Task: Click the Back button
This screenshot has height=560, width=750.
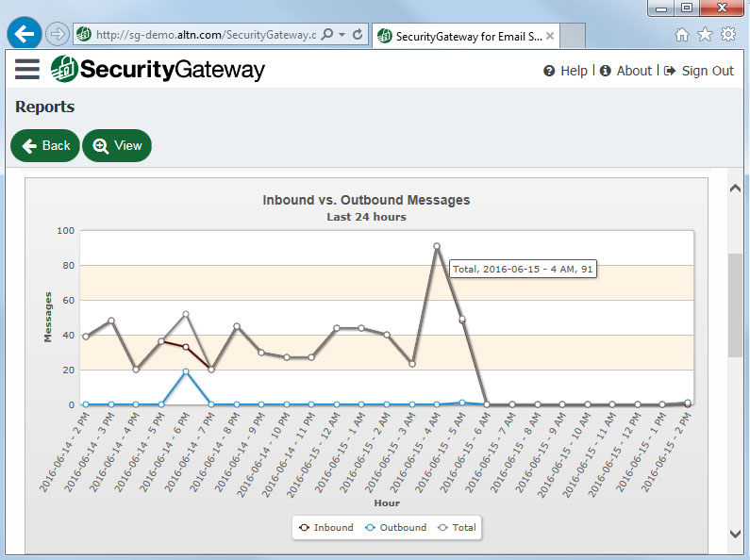Action: point(45,146)
